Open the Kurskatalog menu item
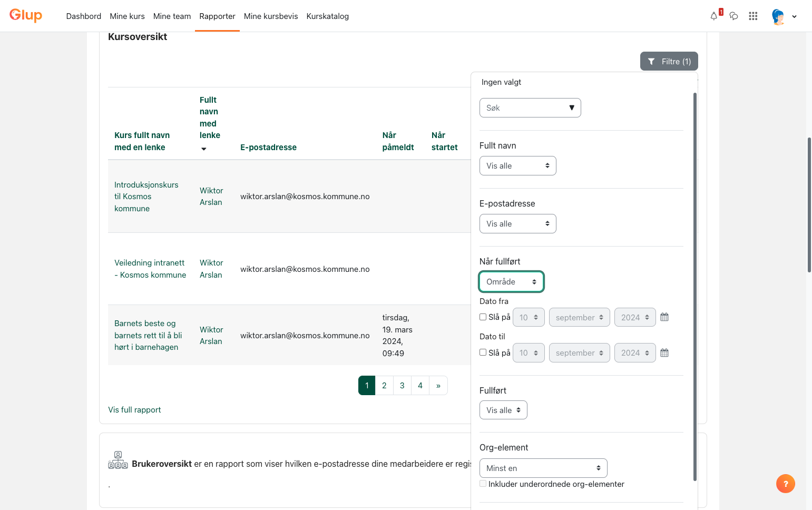Image resolution: width=812 pixels, height=510 pixels. coord(328,16)
